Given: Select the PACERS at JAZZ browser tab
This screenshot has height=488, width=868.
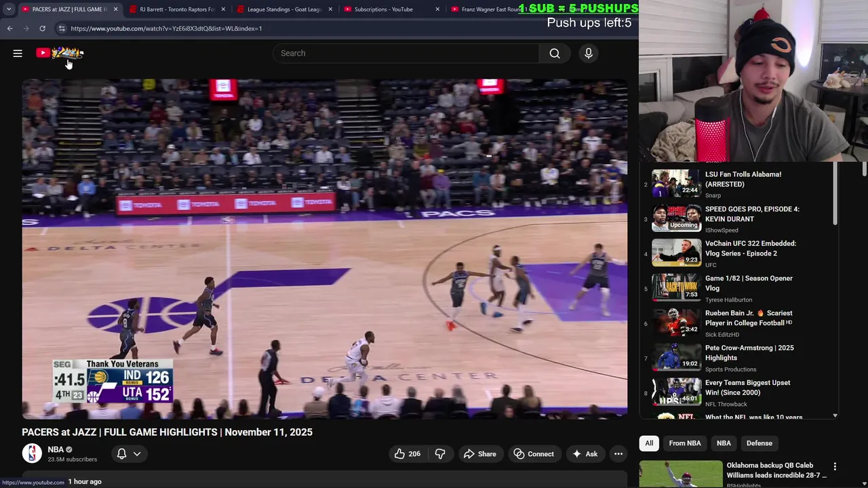Looking at the screenshot, I should [69, 9].
